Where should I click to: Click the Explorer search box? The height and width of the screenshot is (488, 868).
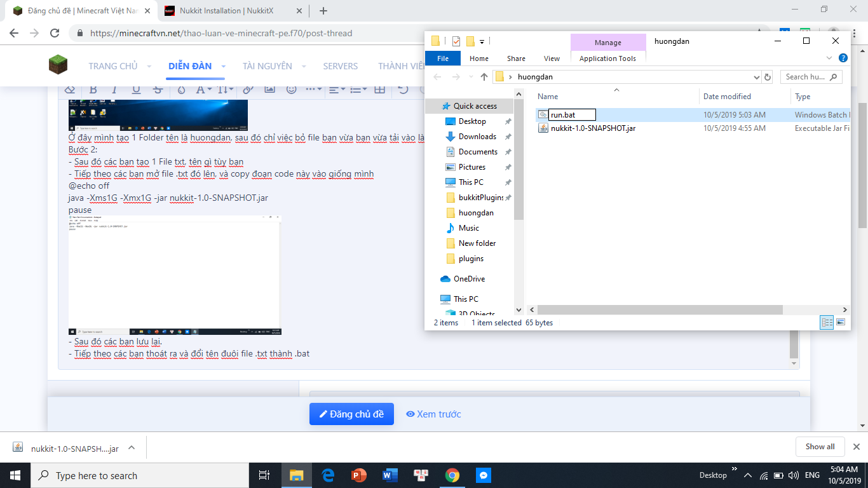pos(811,77)
